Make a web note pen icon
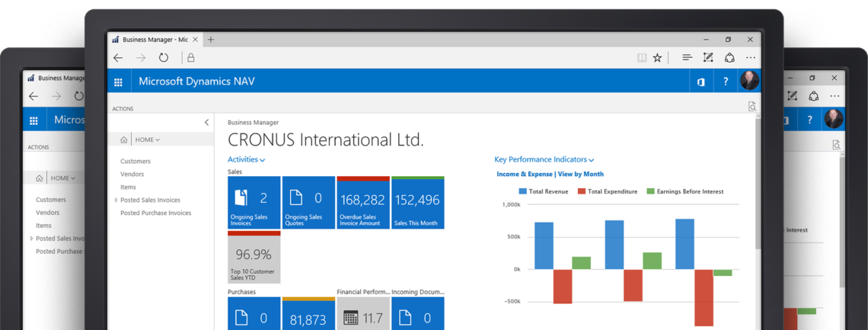Screen dimensions: 868x330 (707, 57)
